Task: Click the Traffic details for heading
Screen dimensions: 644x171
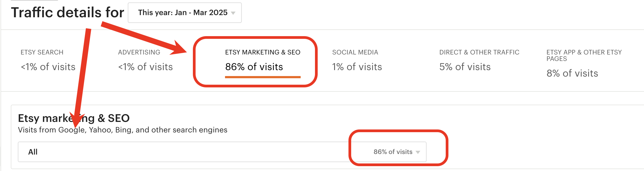Action: click(68, 12)
